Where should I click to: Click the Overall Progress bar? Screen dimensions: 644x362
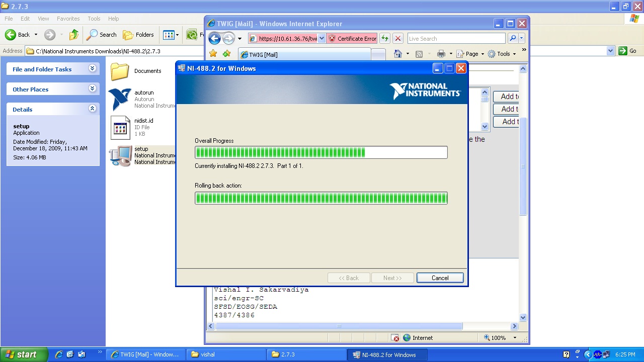(321, 152)
